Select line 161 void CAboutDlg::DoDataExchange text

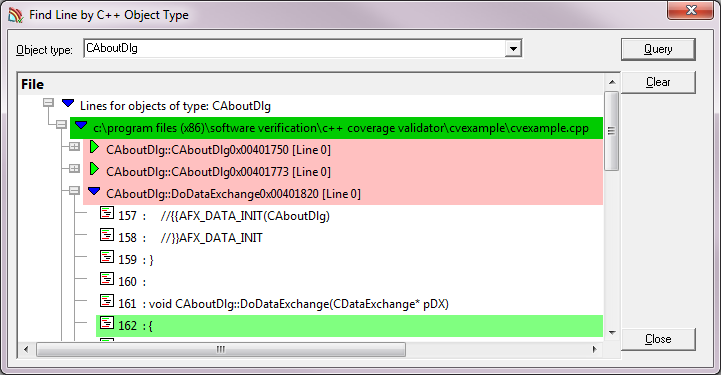283,304
